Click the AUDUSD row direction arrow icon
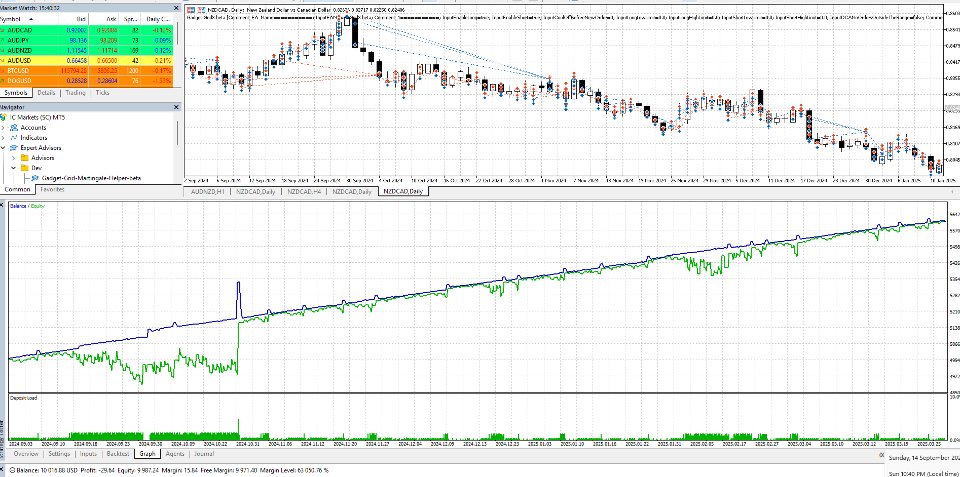Viewport: 960px width, 477px height. (x=3, y=61)
